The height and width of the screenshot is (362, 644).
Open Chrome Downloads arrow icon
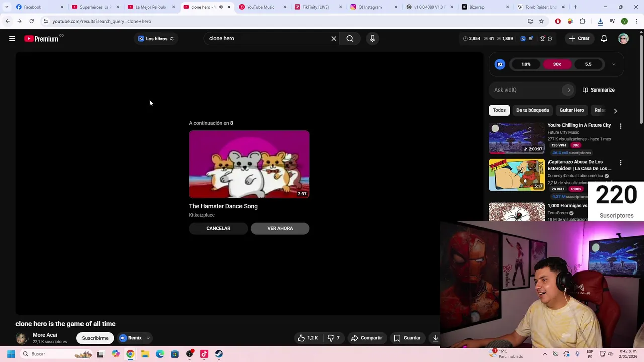click(x=600, y=21)
